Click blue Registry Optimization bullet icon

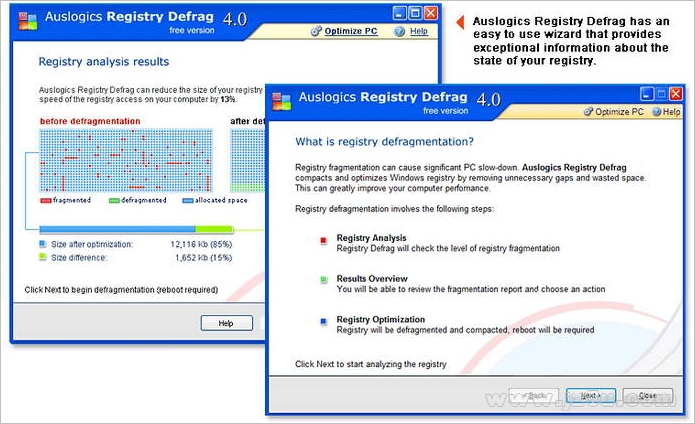[x=324, y=321]
